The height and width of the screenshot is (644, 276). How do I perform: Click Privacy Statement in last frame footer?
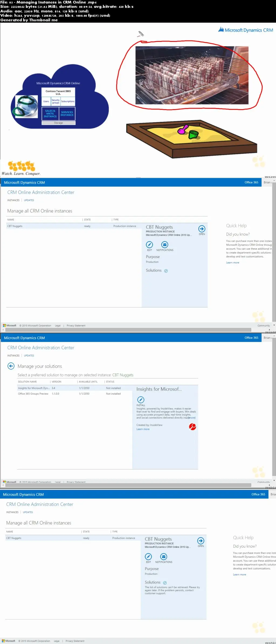click(75, 641)
